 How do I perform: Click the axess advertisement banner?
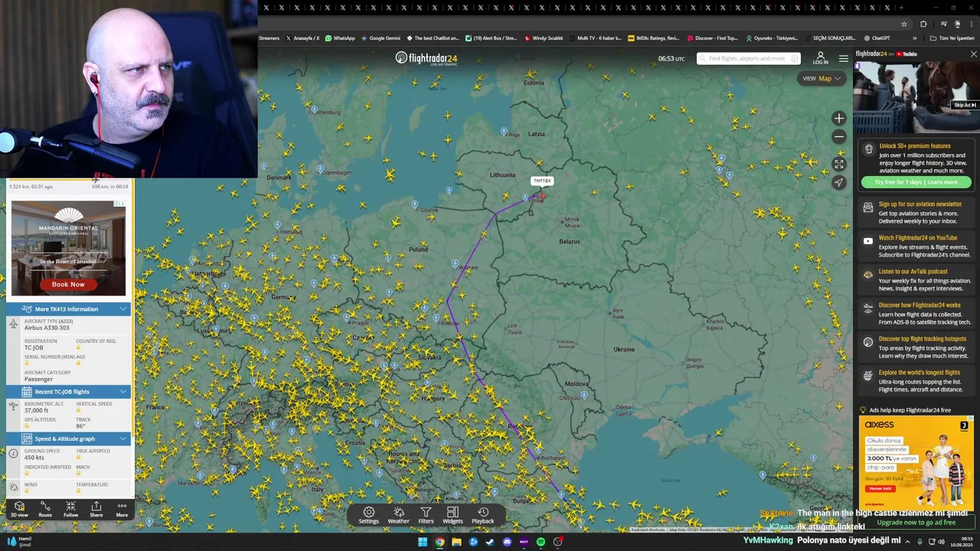tap(916, 463)
